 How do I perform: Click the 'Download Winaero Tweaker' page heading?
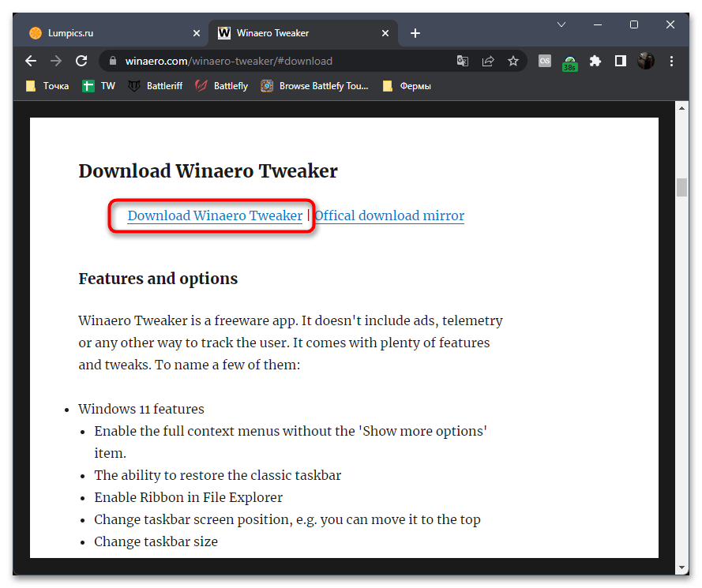point(208,171)
